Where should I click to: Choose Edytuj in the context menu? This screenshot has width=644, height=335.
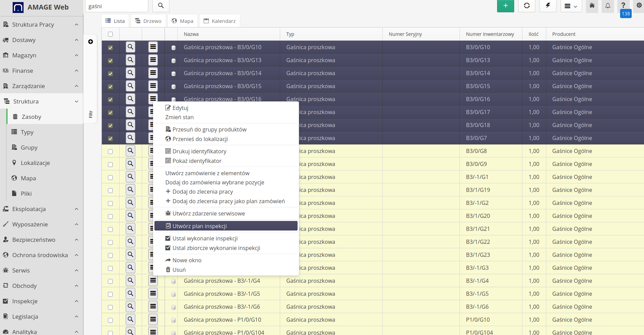pyautogui.click(x=226, y=108)
